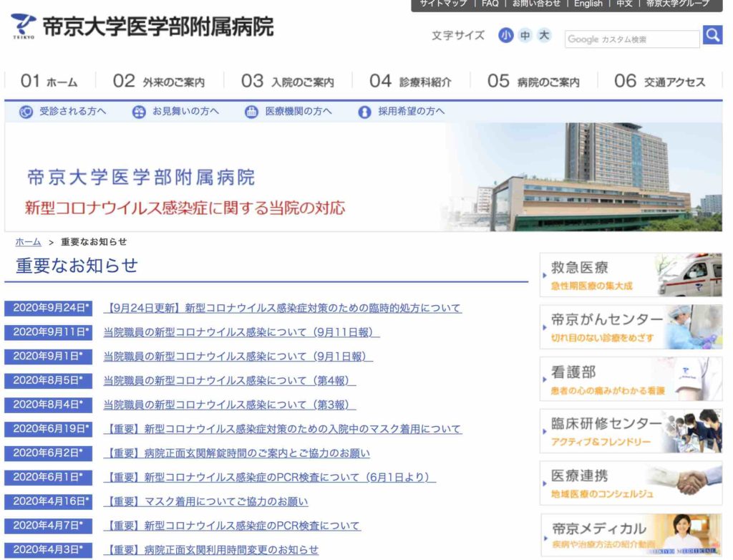Open the 病院正面玄関利用時間変更 notice
The image size is (733, 560).
click(211, 550)
